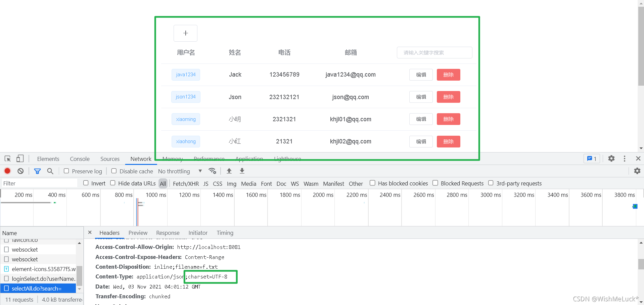Open network conditions wifi icon
644x305 pixels.
click(212, 171)
